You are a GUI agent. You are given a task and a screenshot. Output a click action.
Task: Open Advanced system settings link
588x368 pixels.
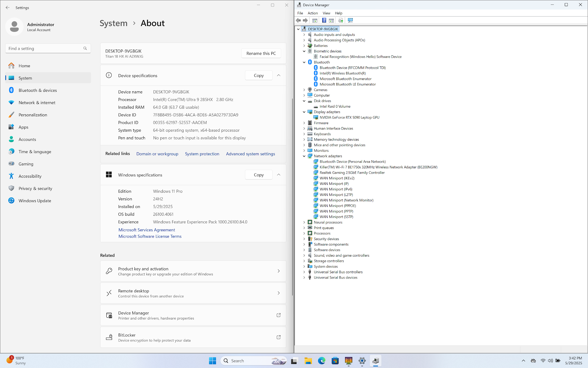[x=250, y=154]
